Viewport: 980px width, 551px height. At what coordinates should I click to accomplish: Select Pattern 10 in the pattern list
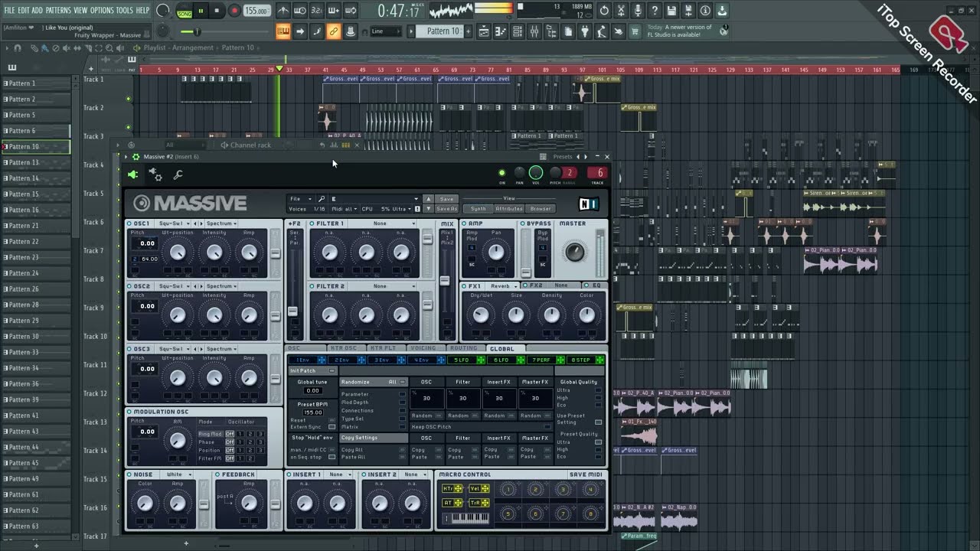tap(35, 147)
